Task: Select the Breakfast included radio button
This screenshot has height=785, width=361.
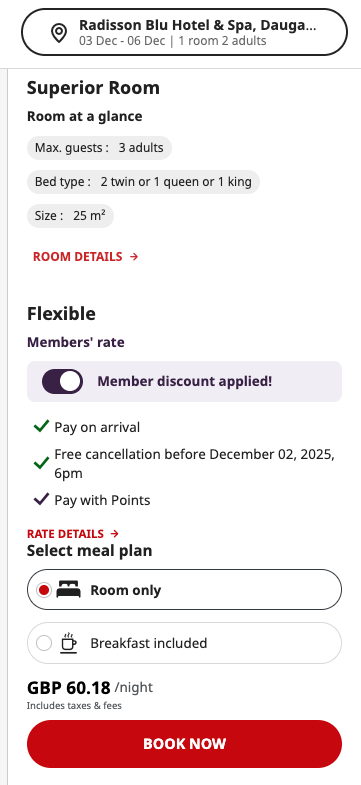Action: (44, 643)
